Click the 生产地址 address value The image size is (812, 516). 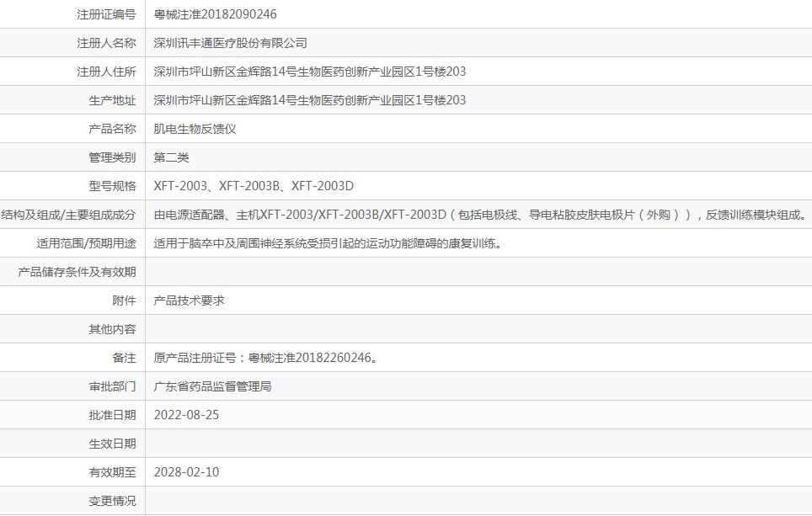[310, 100]
